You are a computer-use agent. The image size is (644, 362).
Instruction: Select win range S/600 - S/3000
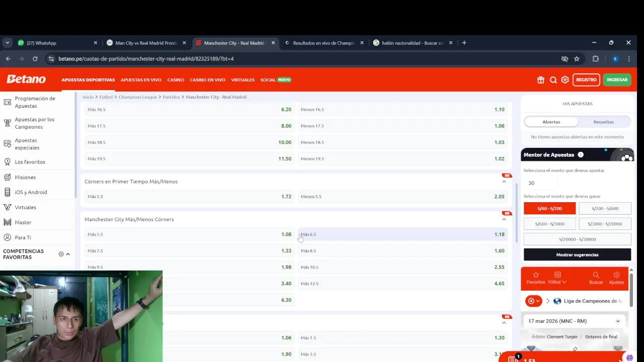click(x=549, y=224)
